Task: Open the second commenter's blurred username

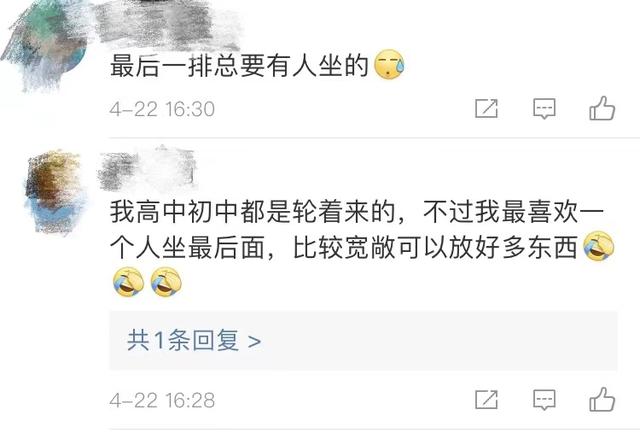Action: [148, 169]
